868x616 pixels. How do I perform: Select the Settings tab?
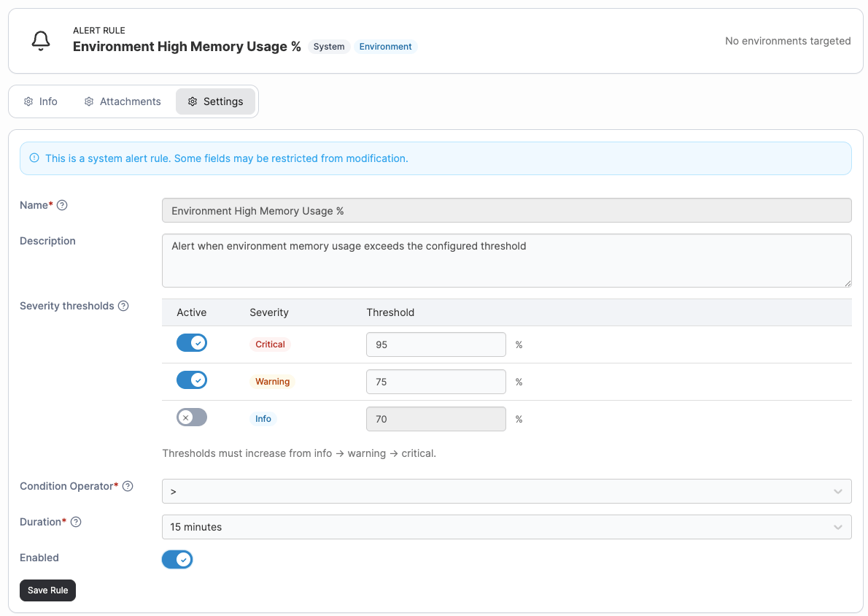tap(215, 101)
